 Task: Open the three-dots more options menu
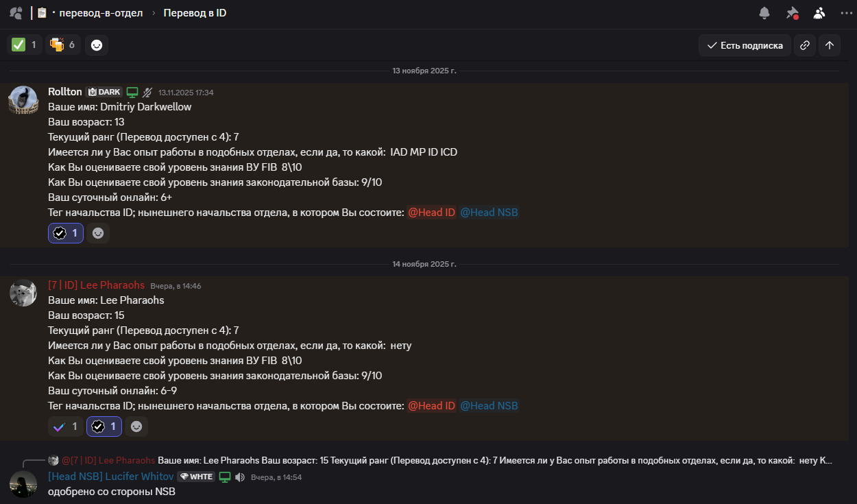point(846,13)
